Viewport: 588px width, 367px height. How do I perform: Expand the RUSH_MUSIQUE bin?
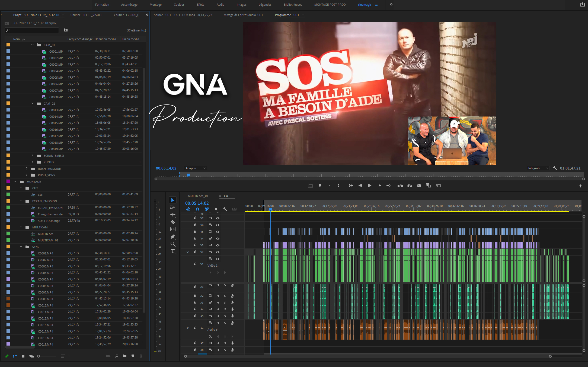(x=27, y=168)
